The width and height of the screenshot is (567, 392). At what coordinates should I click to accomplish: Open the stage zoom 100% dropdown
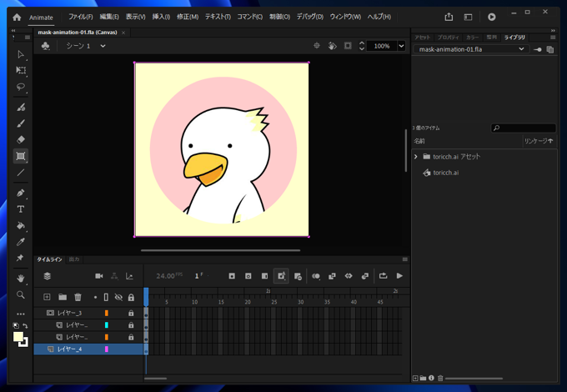click(401, 46)
